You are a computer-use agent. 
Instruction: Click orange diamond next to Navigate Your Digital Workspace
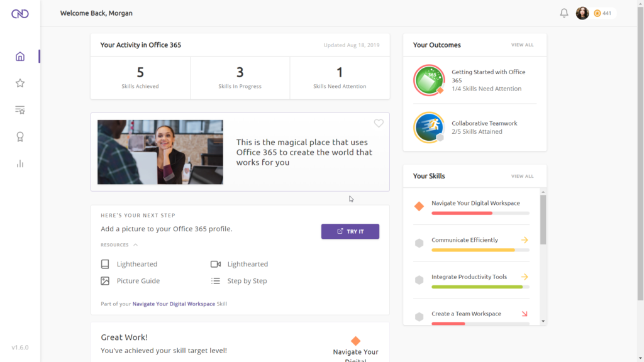click(419, 206)
